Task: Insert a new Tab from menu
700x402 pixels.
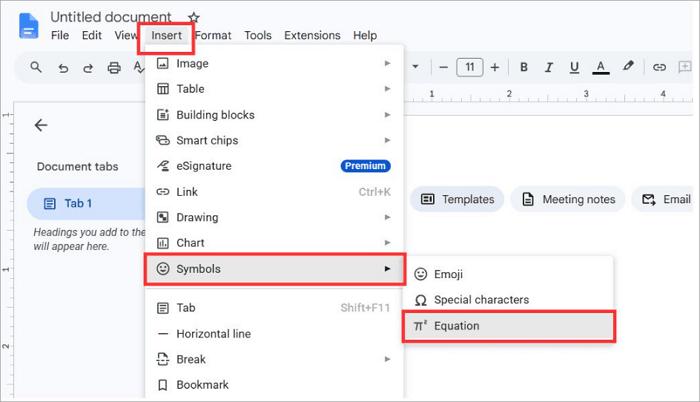Action: (274, 308)
